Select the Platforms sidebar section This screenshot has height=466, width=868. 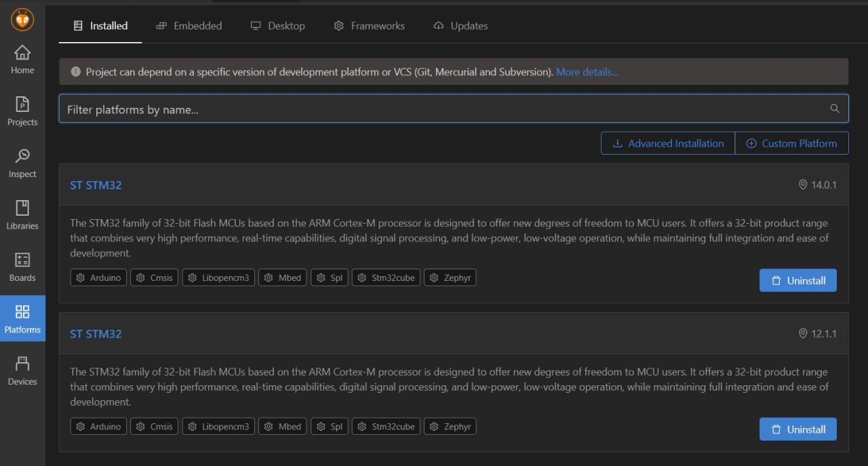coord(22,319)
